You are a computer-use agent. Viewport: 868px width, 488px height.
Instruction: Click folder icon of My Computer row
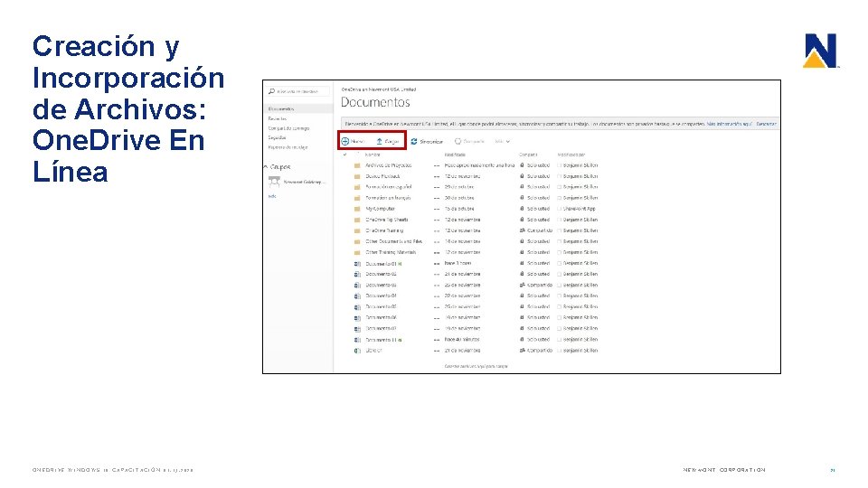[x=358, y=209]
